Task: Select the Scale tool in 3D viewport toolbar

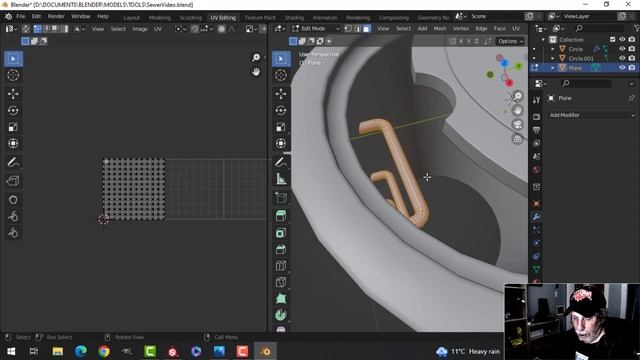Action: click(x=281, y=127)
